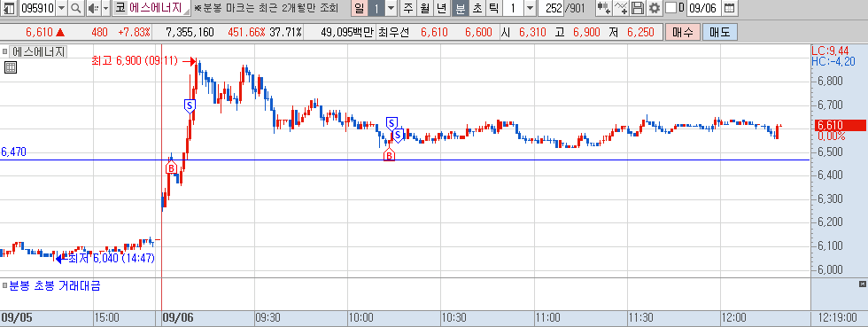Click the save chart floppy disk icon

[x=638, y=8]
